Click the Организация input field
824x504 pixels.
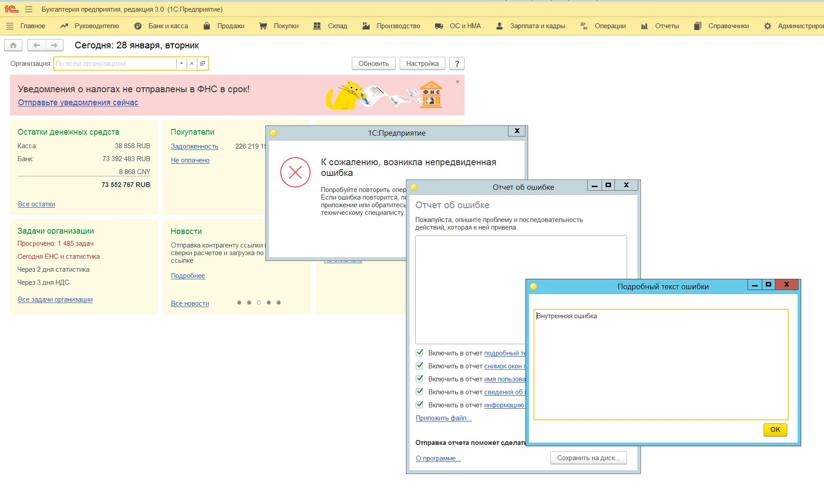pyautogui.click(x=115, y=64)
